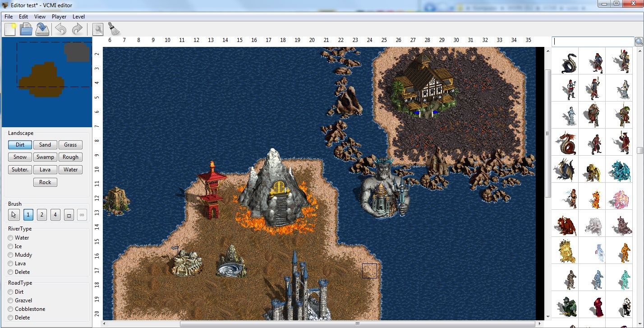Choose the Rough landscape button
This screenshot has width=644, height=328.
click(x=70, y=157)
